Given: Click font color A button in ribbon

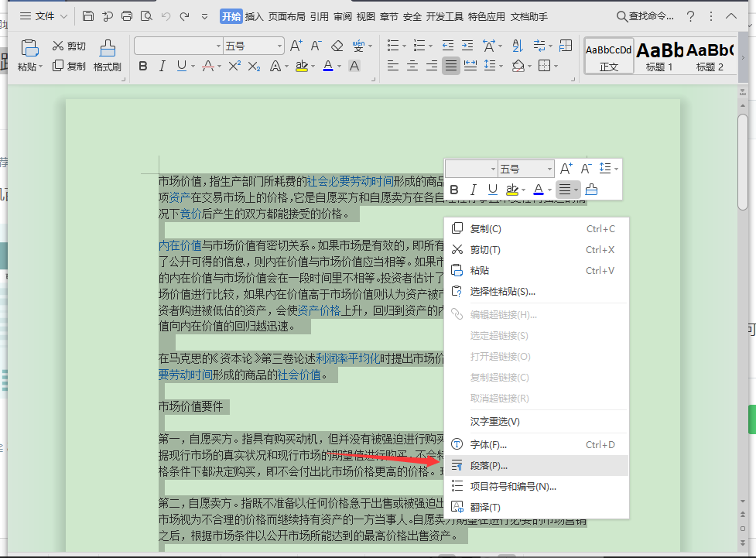Looking at the screenshot, I should coord(328,67).
